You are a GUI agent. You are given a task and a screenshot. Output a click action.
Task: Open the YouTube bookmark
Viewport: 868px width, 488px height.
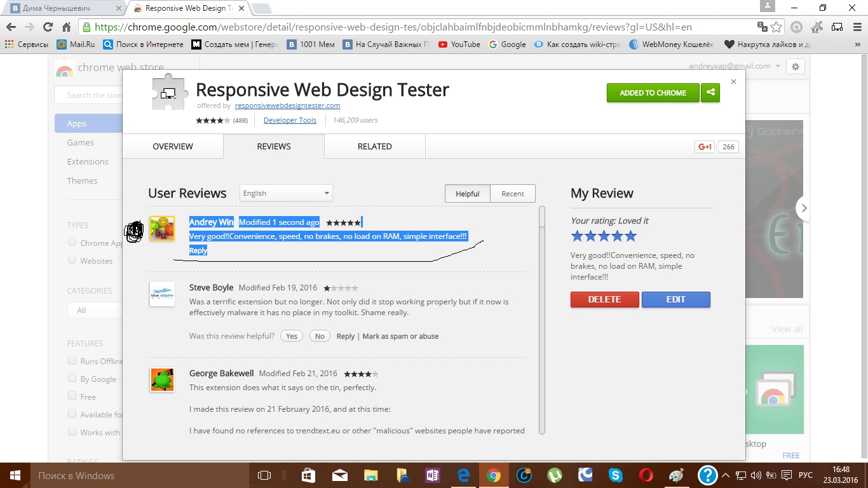pyautogui.click(x=459, y=44)
